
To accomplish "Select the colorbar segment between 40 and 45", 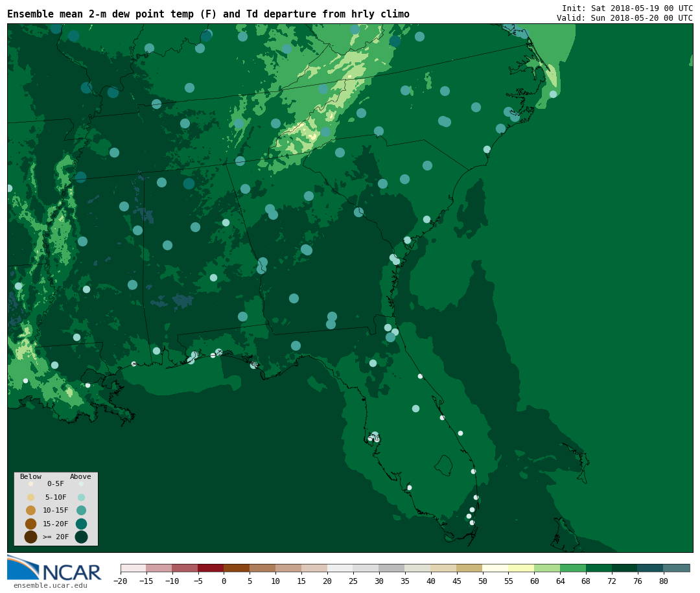I will coord(444,568).
